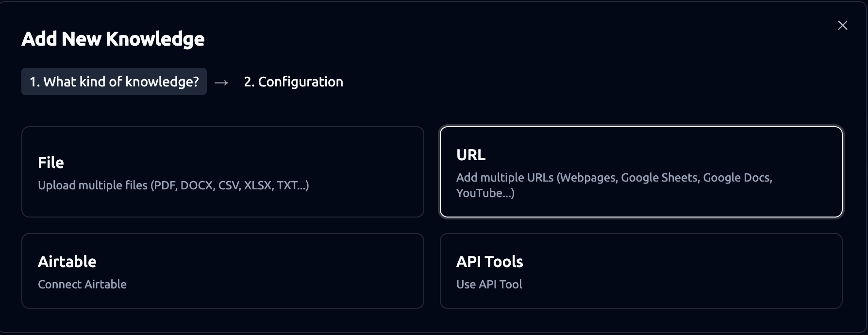Viewport: 868px width, 335px height.
Task: Select the File knowledge card
Action: (x=222, y=171)
